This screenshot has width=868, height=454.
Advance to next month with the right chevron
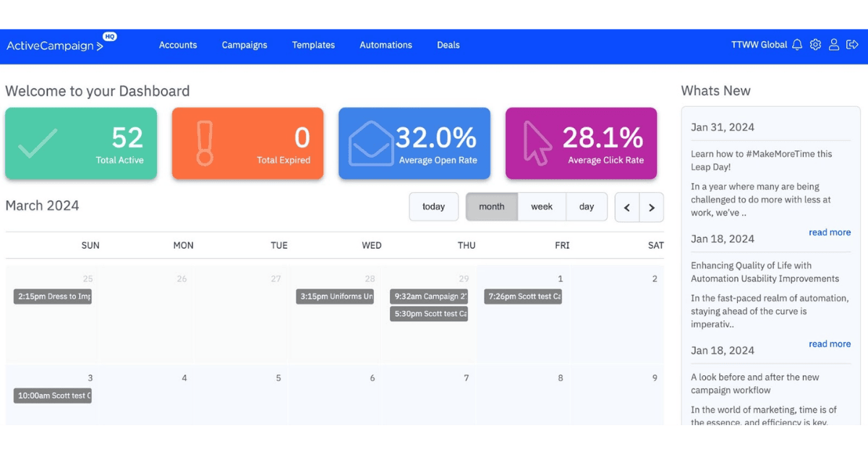coord(652,207)
